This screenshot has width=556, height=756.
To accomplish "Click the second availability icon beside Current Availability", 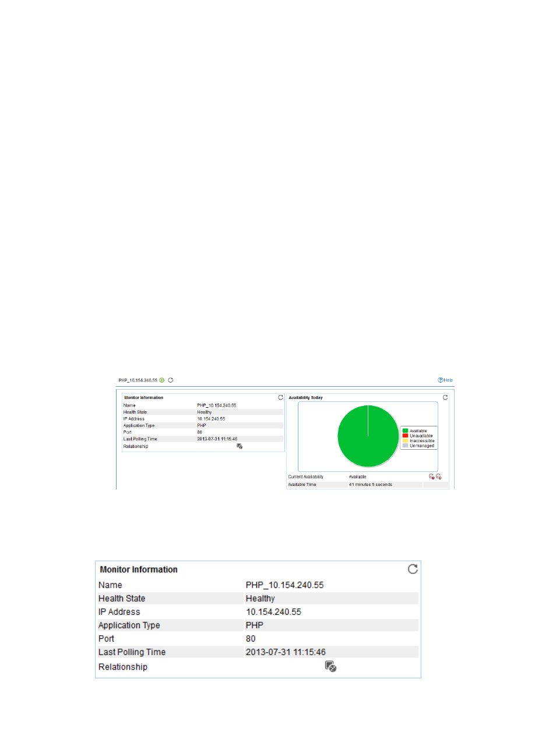I will point(439,477).
